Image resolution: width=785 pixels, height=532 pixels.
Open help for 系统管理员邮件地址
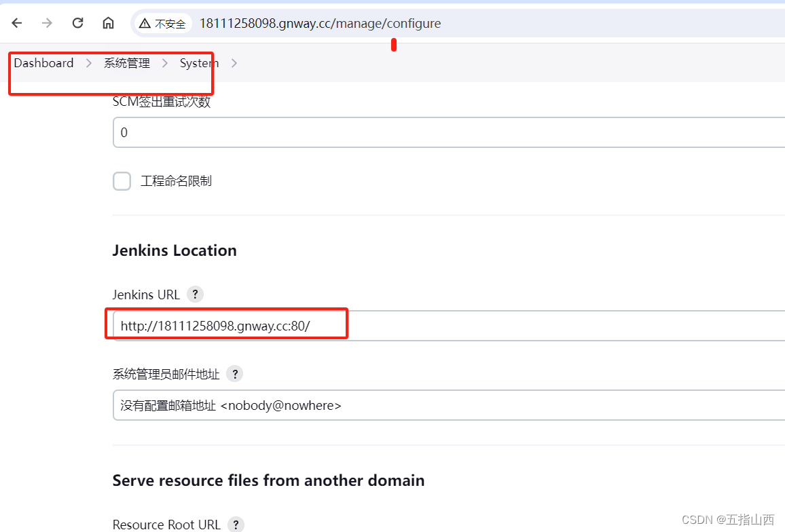point(235,374)
